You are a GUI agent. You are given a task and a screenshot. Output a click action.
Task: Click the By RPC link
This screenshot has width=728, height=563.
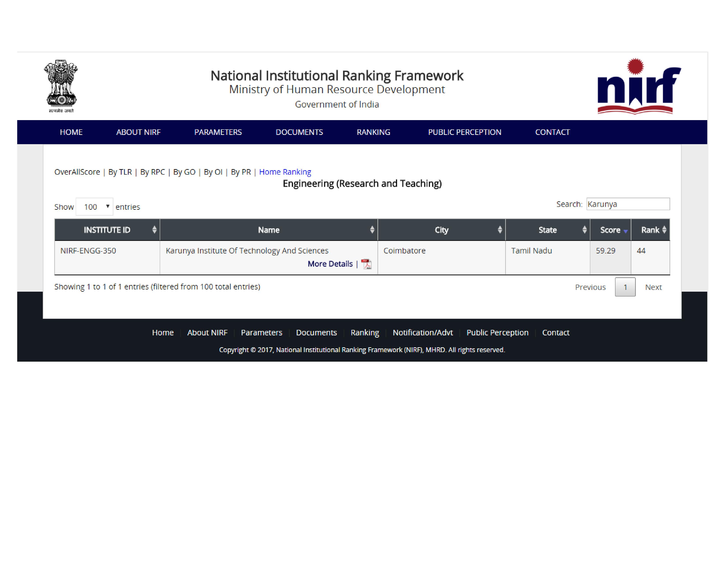[x=152, y=172]
